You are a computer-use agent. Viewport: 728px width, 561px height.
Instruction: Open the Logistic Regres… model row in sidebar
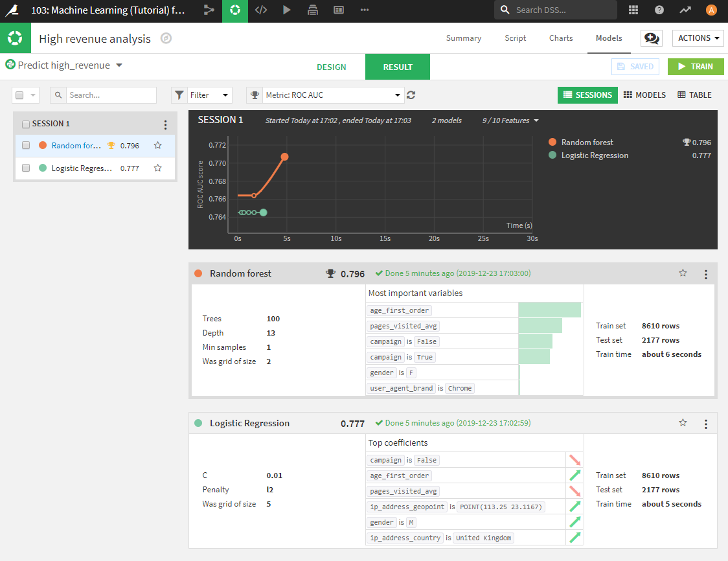[x=95, y=168]
